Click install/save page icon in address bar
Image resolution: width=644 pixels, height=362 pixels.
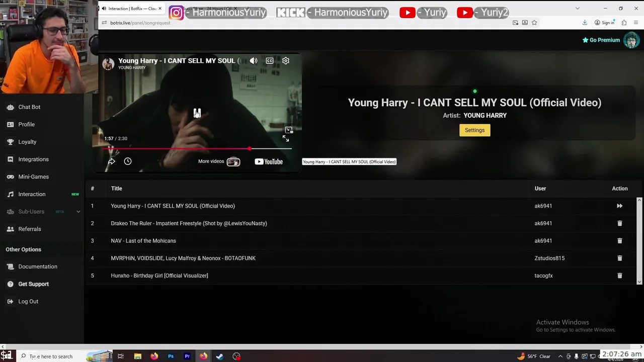pos(525,23)
